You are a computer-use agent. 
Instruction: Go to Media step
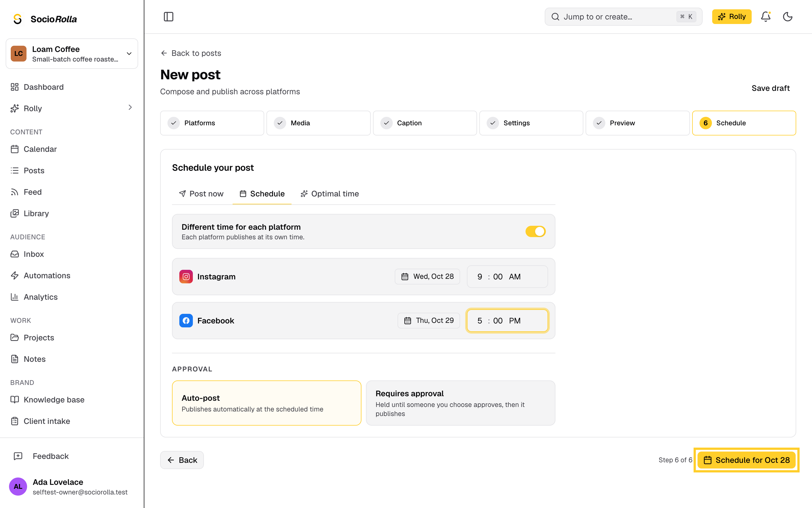click(x=318, y=123)
